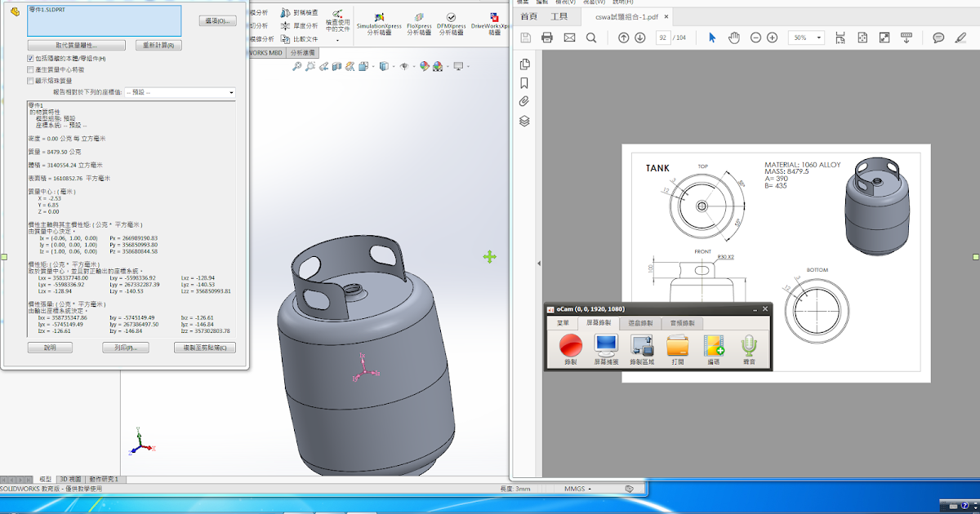
Task: Click the zoom in plus icon in PDF viewer
Action: 772,38
